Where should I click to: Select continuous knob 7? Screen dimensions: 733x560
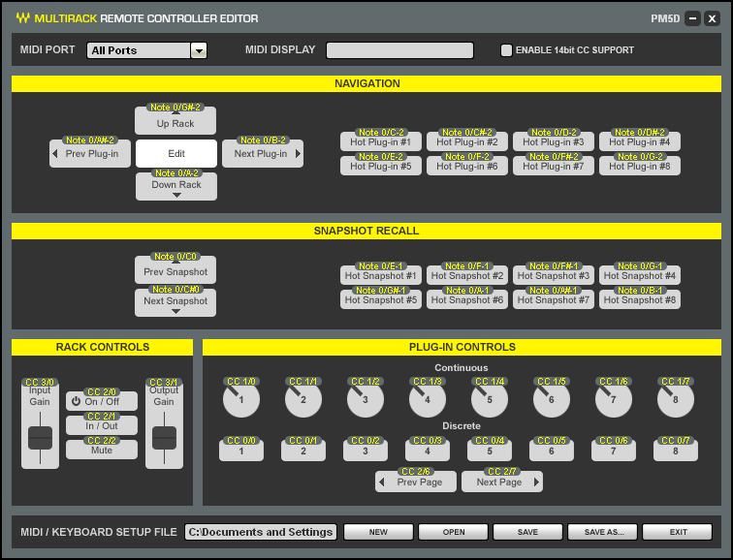[614, 399]
